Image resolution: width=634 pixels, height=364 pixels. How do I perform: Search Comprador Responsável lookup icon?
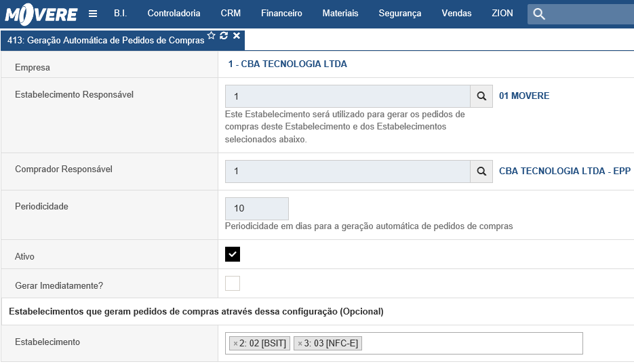[x=481, y=171]
